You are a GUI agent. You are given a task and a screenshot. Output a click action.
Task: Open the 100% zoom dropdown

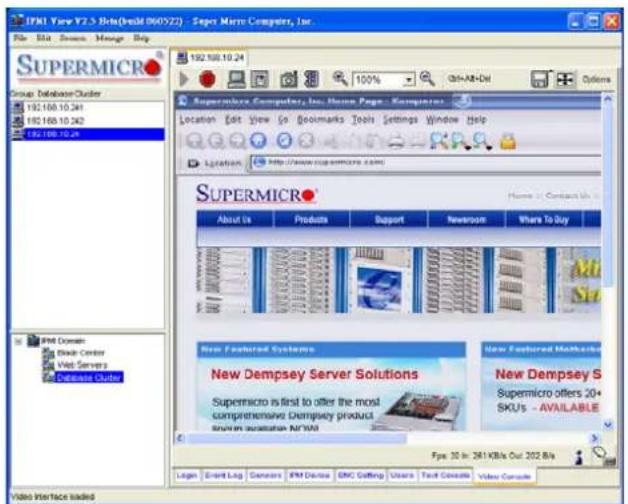[x=409, y=80]
